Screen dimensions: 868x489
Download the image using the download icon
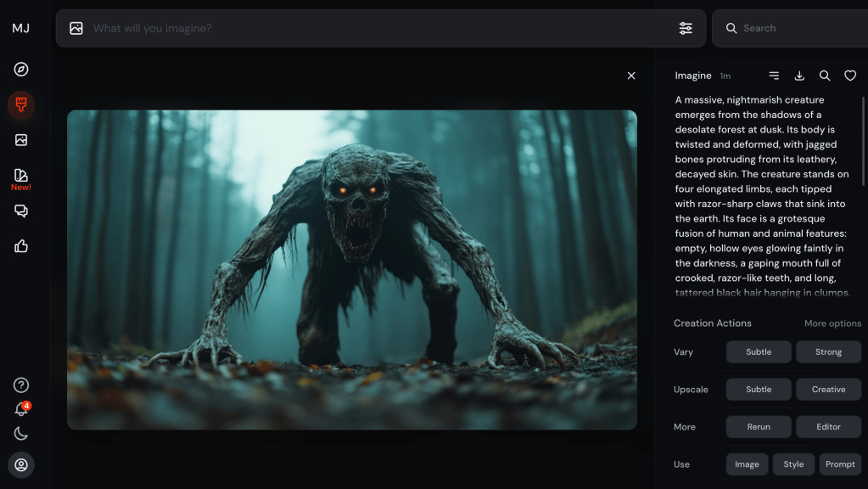coord(799,76)
